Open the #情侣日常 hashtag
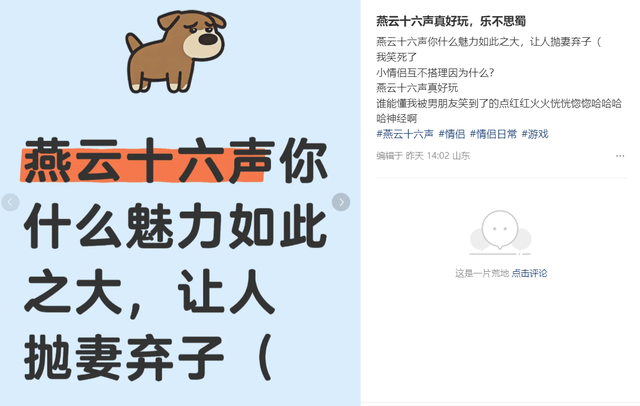The image size is (640, 406). (493, 134)
